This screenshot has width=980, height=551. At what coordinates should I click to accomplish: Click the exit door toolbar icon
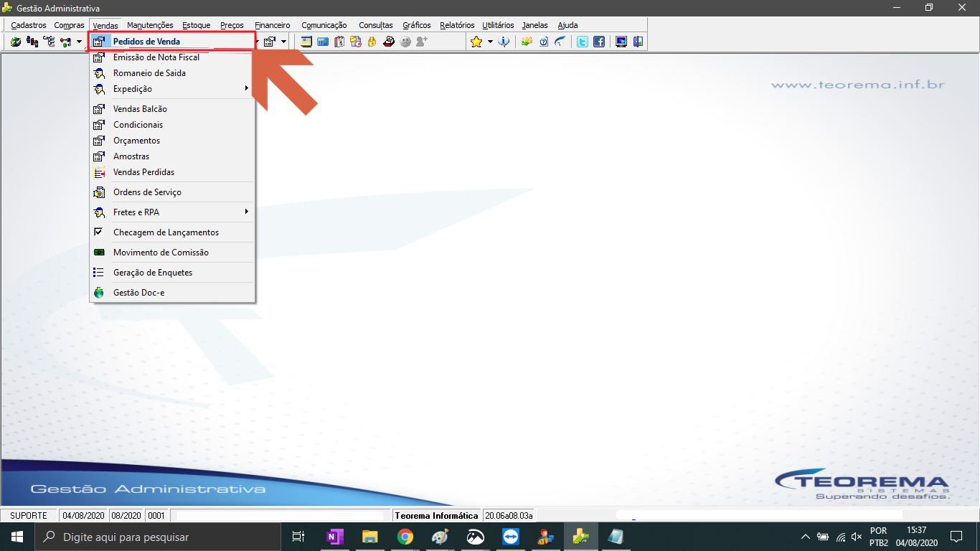638,42
